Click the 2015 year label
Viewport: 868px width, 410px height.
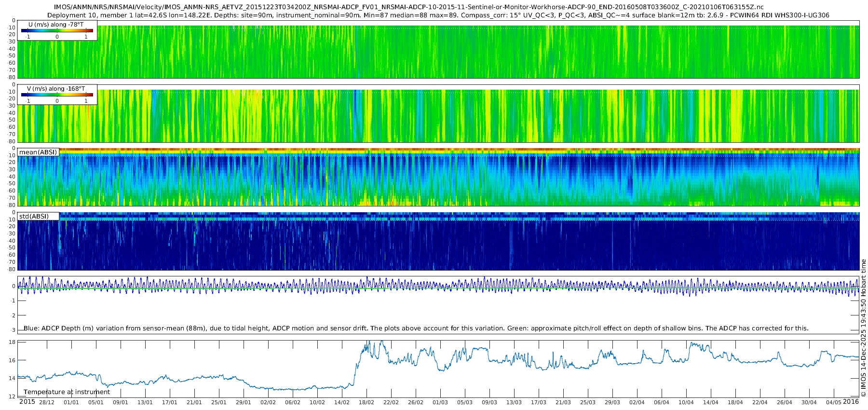coord(27,402)
